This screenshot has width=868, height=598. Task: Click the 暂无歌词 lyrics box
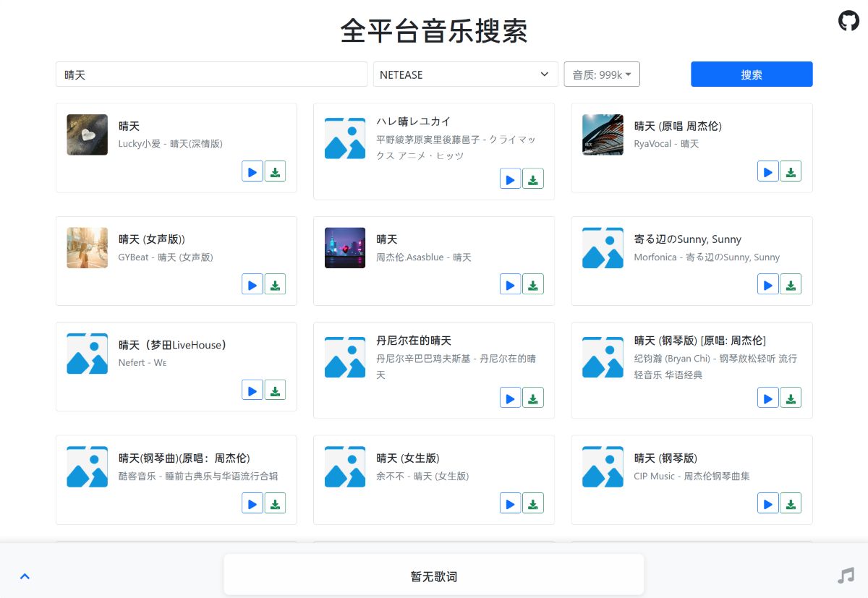point(434,576)
